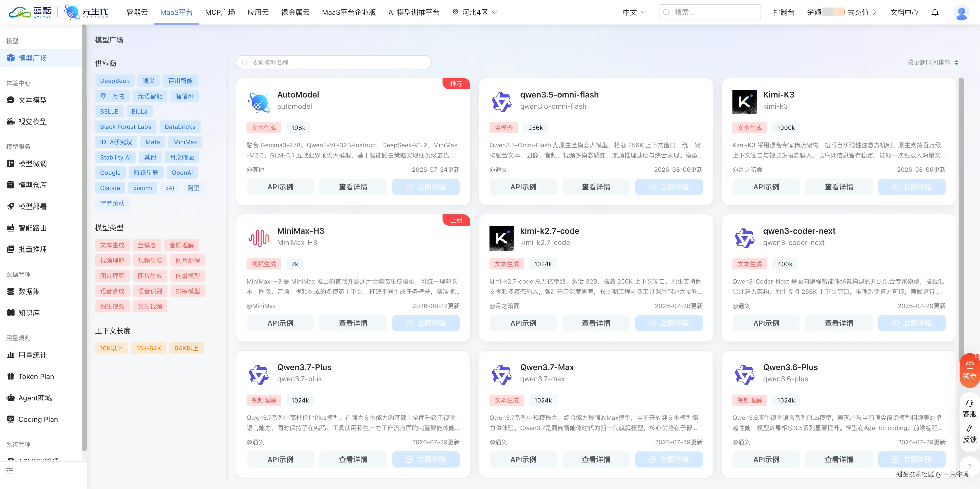Open the 中文 language dropdown

pos(634,12)
